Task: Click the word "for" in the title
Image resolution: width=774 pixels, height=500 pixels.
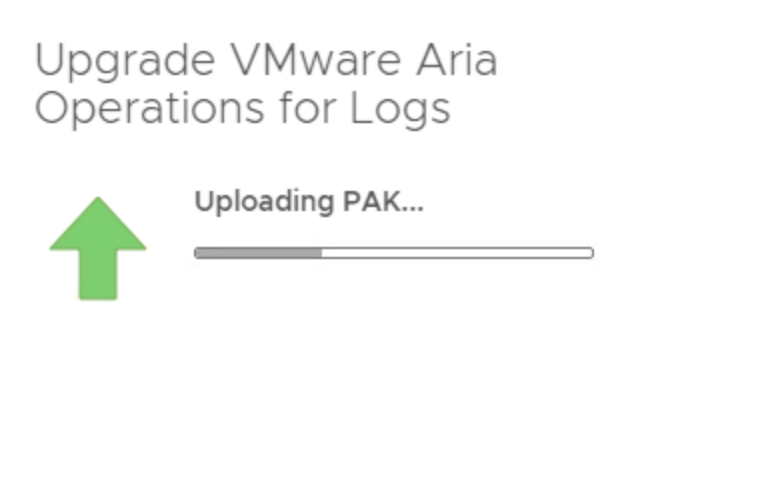Action: pos(308,108)
